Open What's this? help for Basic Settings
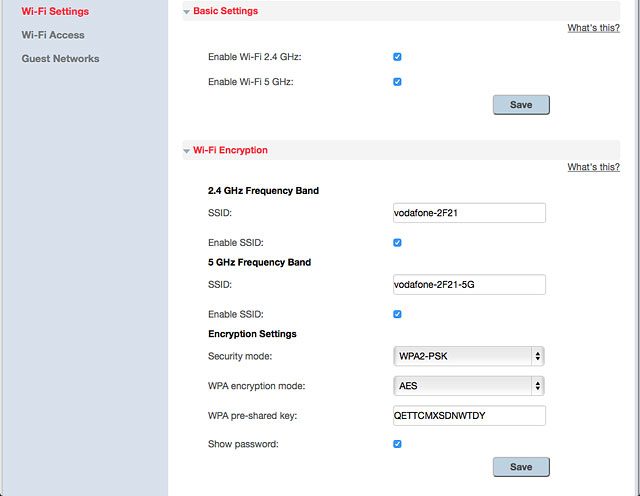 (593, 28)
